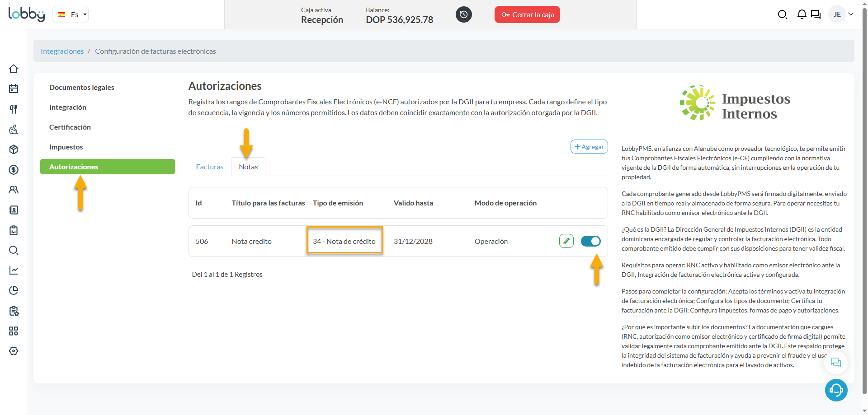Open the floating chat bubble icon
This screenshot has width=868, height=415.
click(835, 363)
